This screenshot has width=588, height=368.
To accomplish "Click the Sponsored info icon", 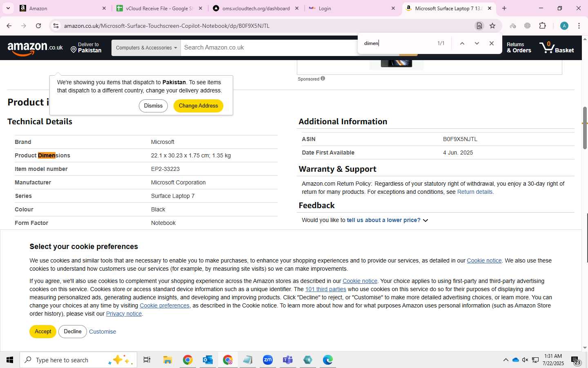I will click(323, 79).
